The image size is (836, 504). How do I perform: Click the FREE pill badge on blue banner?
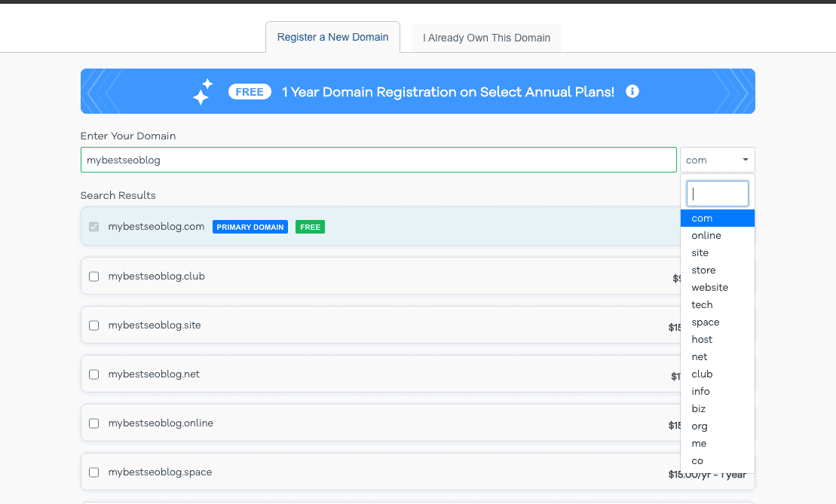250,92
